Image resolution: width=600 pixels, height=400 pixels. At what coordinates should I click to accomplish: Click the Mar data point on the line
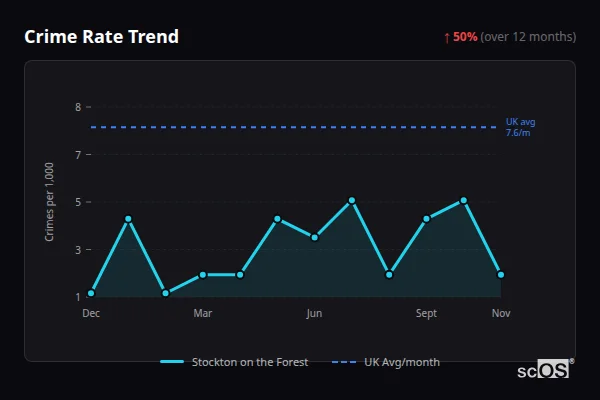[x=203, y=275]
